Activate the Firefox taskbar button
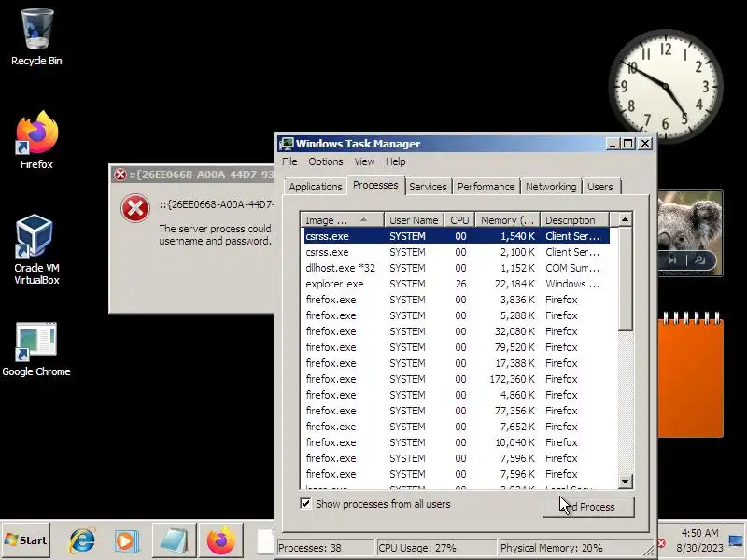 (x=220, y=540)
